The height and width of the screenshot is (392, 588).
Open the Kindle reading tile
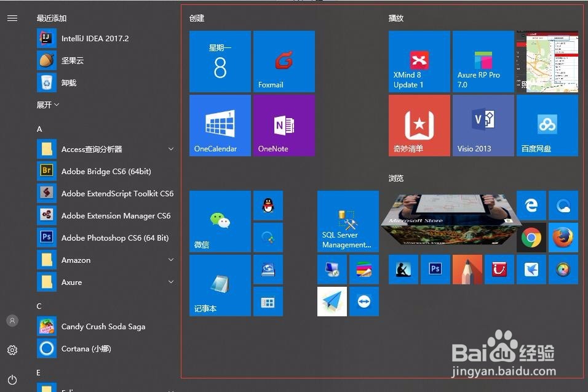point(403,270)
